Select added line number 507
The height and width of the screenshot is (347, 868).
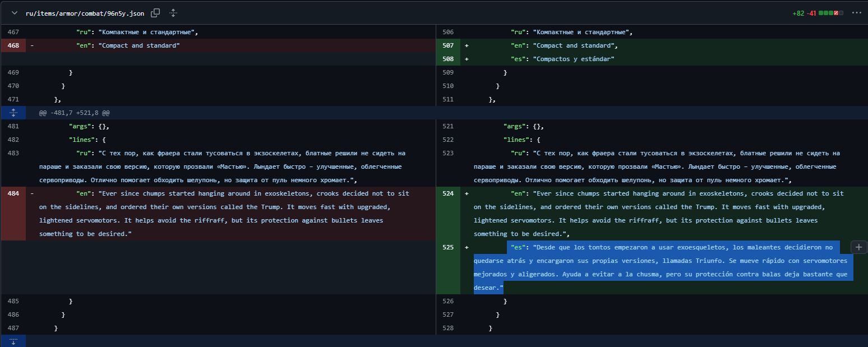[x=448, y=45]
